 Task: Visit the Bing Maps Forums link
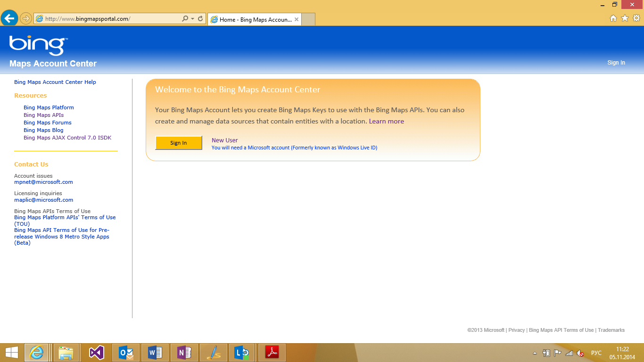(48, 123)
